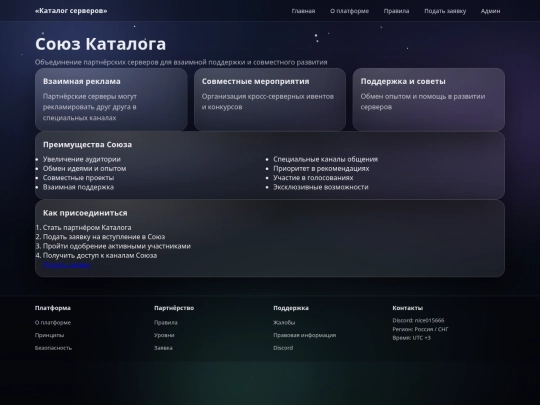Open Правила in the top navigation
Image resolution: width=540 pixels, height=405 pixels.
click(396, 11)
